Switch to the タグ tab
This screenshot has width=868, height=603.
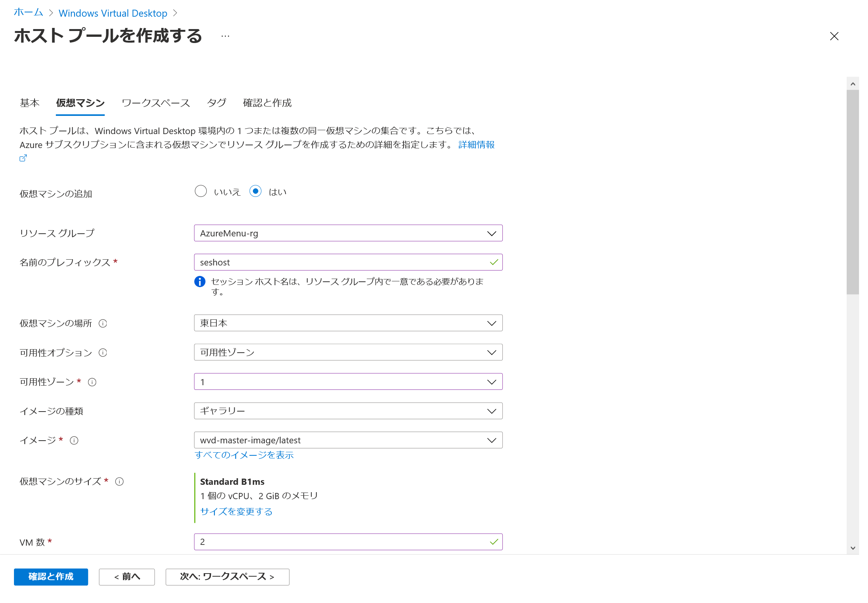[x=217, y=103]
